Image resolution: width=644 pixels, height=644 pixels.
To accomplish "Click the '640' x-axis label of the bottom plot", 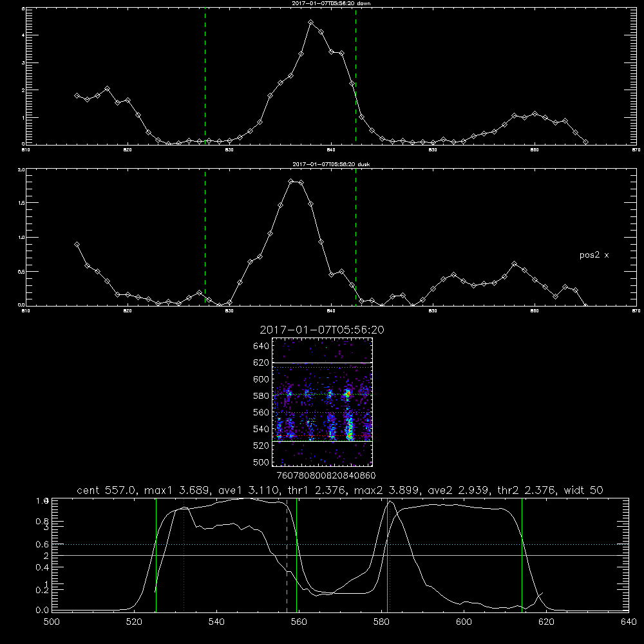I will pos(629,622).
